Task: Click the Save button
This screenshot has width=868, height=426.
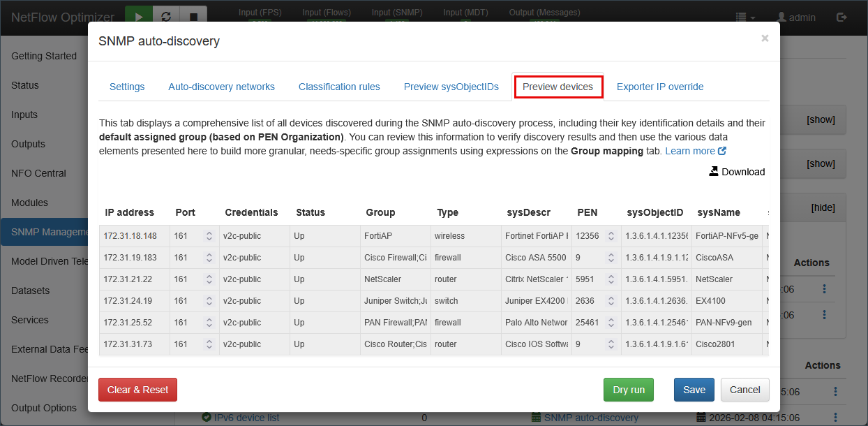Action: coord(694,390)
